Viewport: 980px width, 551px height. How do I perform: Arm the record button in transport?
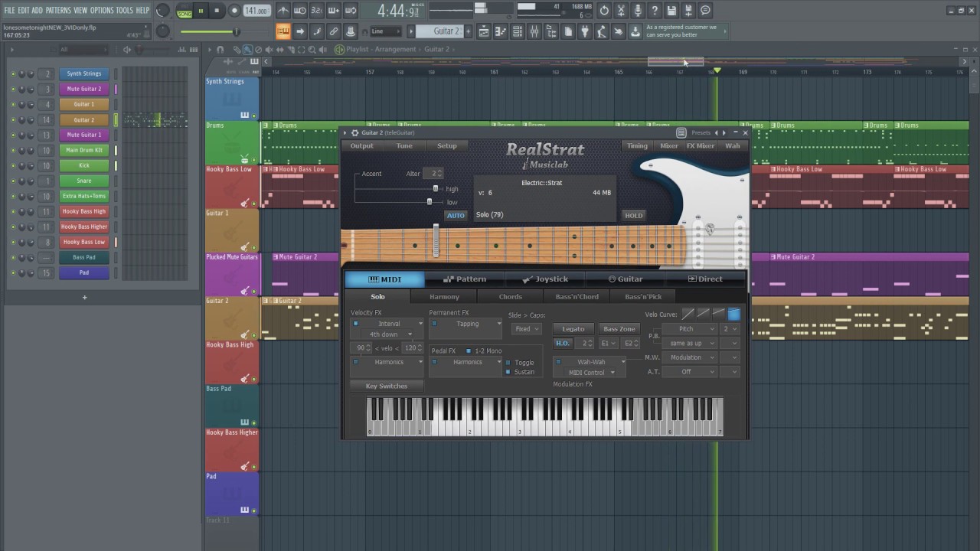(x=233, y=11)
